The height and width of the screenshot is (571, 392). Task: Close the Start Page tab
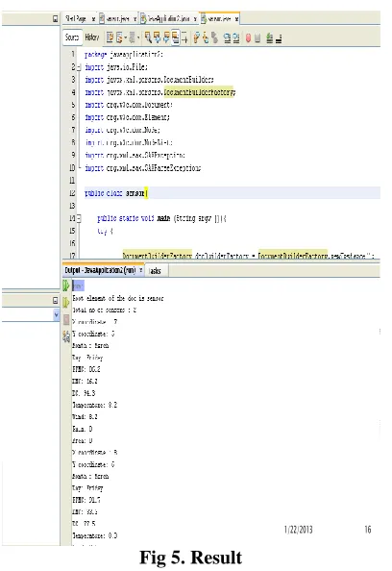(x=93, y=19)
